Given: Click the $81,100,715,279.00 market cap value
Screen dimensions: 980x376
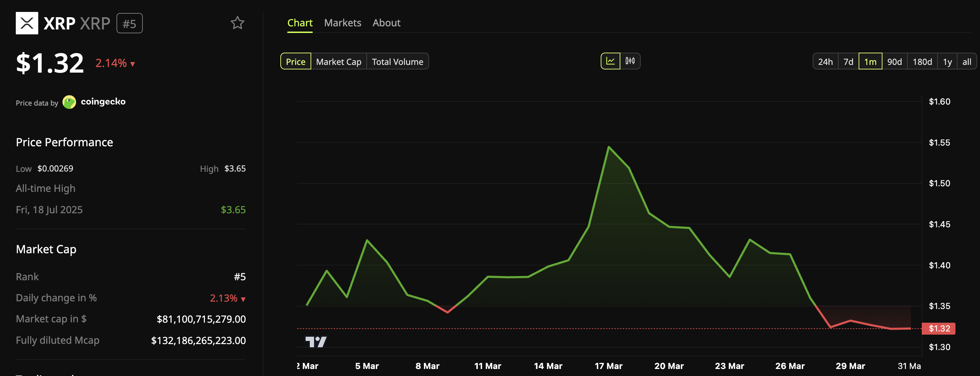Looking at the screenshot, I should pyautogui.click(x=201, y=319).
